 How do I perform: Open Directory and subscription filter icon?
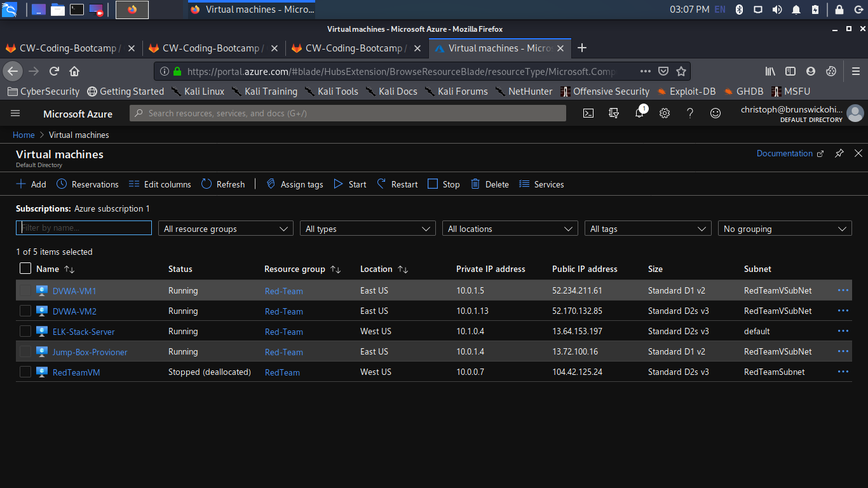coord(614,113)
